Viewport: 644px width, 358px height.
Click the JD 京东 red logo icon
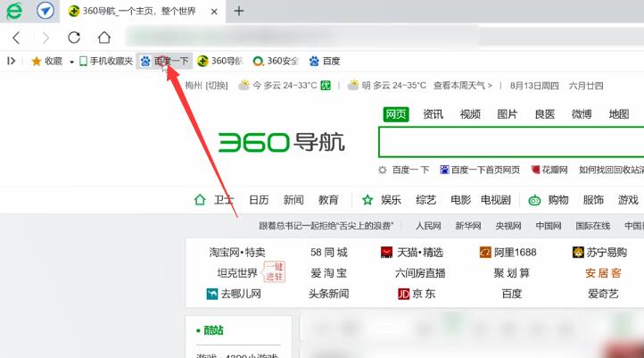pos(403,294)
